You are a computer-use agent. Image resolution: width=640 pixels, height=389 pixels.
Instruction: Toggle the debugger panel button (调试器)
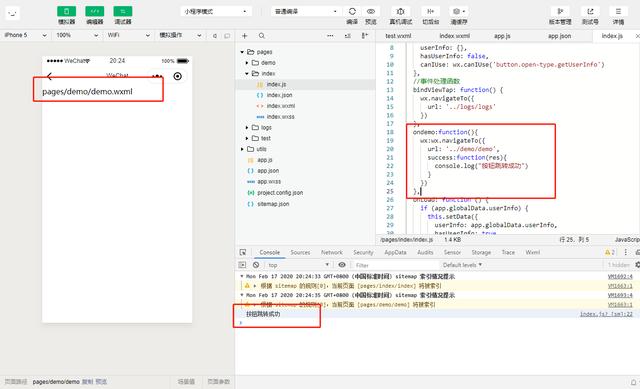pyautogui.click(x=123, y=11)
